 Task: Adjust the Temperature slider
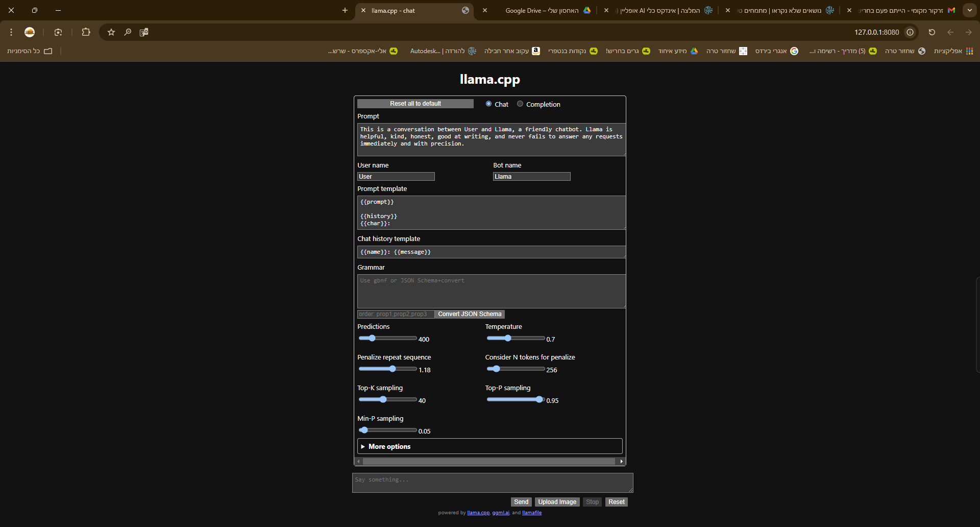pos(516,338)
